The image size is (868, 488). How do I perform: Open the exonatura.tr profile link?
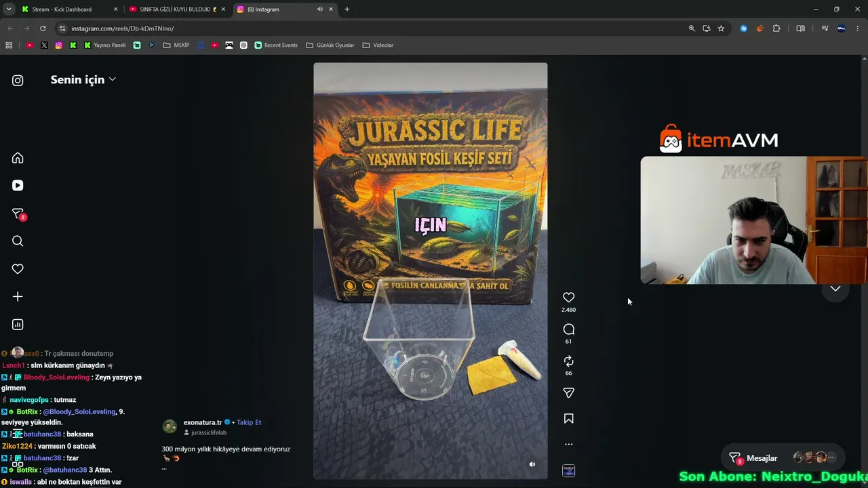203,422
